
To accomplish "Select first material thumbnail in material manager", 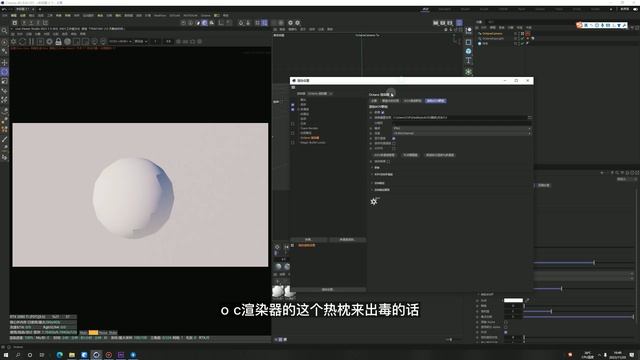I will [278, 291].
